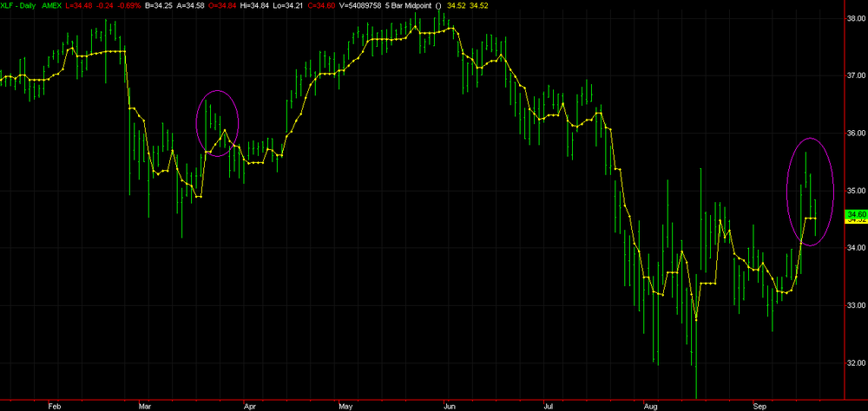Click the 37.00 price axis label

(857, 75)
